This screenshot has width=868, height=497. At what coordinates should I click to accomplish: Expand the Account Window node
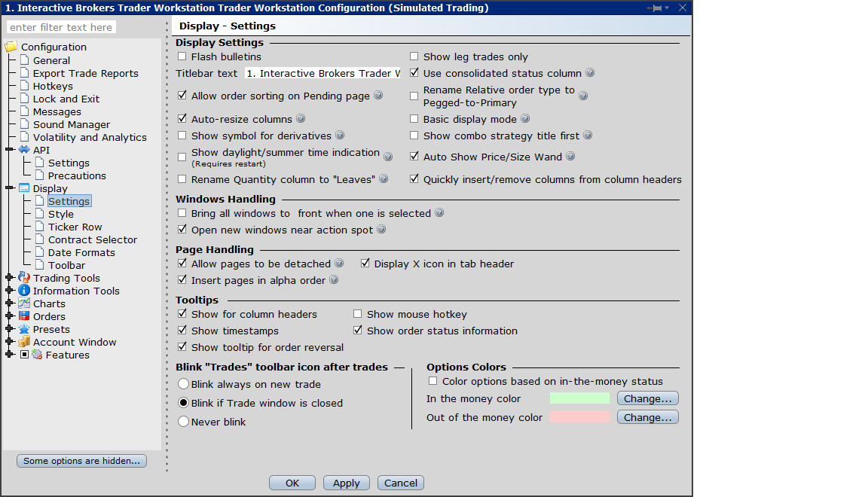click(9, 341)
